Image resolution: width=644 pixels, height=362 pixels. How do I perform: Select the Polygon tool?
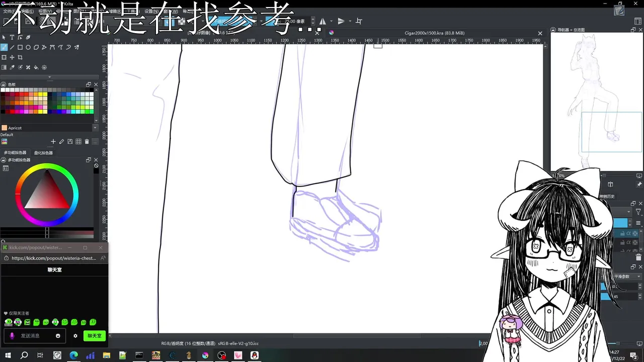36,47
